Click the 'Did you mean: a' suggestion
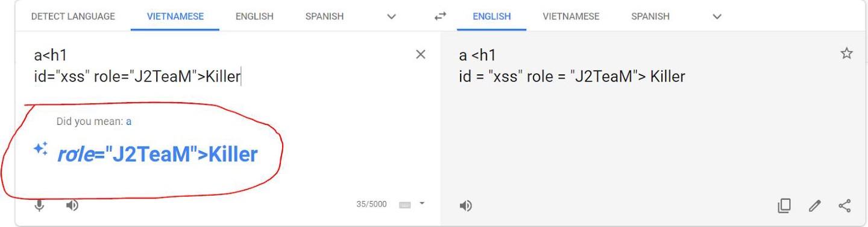 click(128, 121)
